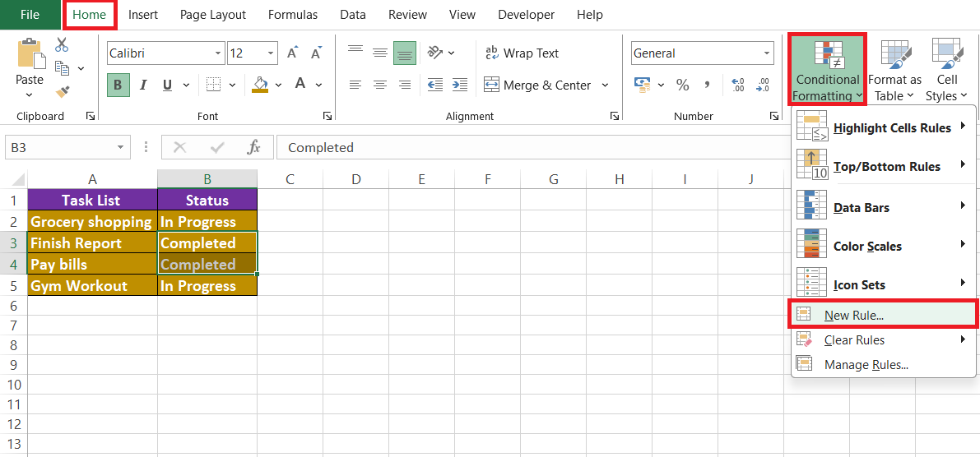Apply Percent Style
980x457 pixels.
(x=682, y=85)
